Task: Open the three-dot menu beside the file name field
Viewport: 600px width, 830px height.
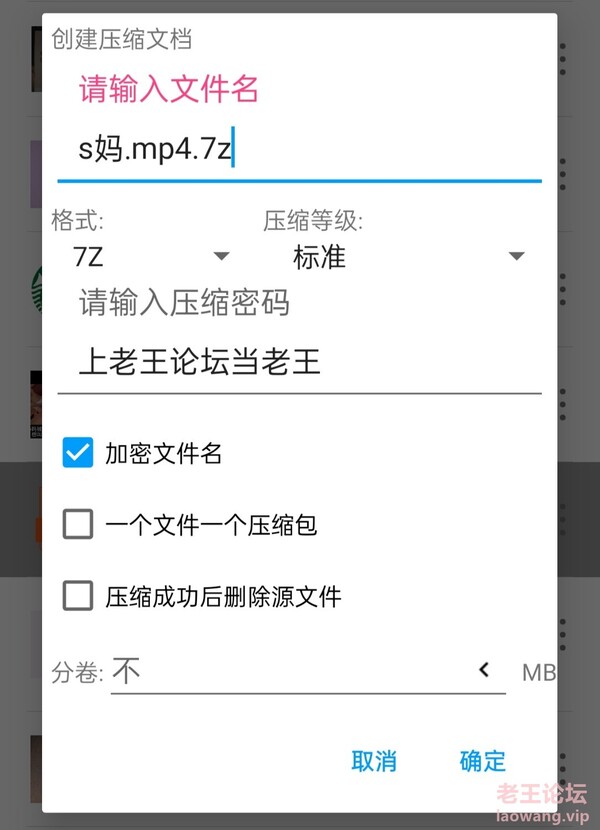Action: (563, 174)
